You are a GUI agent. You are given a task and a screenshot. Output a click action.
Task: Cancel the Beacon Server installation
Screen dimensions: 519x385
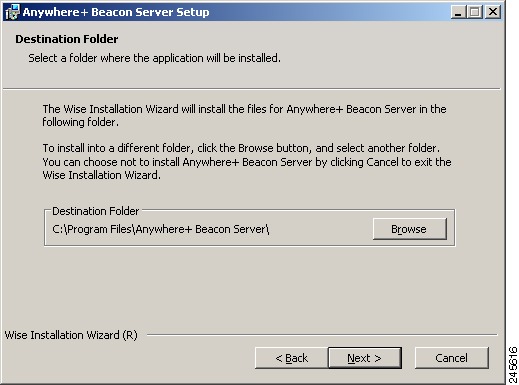tap(452, 358)
